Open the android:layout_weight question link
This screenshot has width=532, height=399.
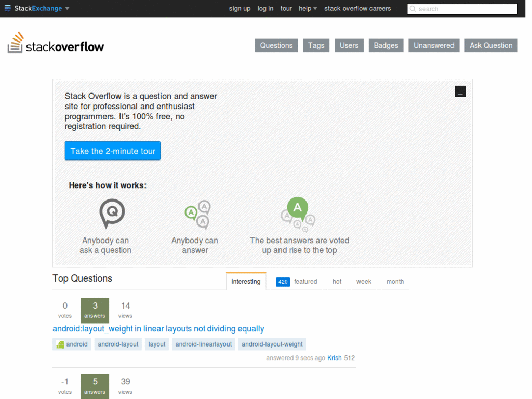[x=158, y=328]
